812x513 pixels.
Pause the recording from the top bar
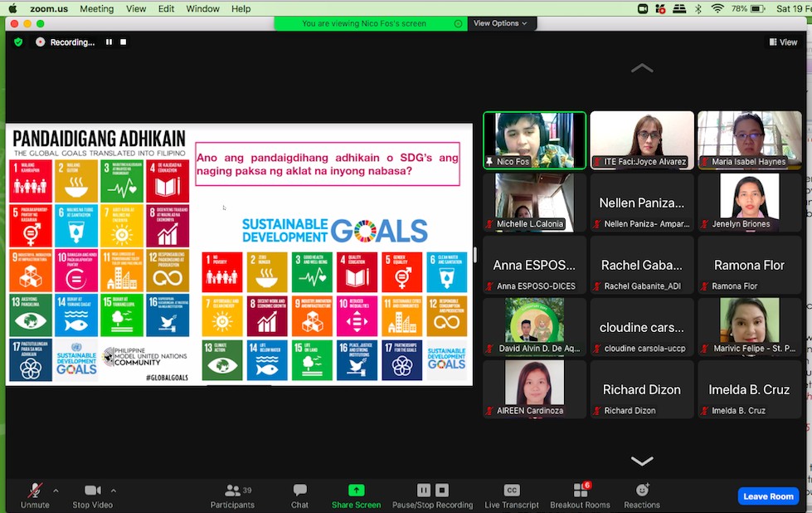pos(109,42)
